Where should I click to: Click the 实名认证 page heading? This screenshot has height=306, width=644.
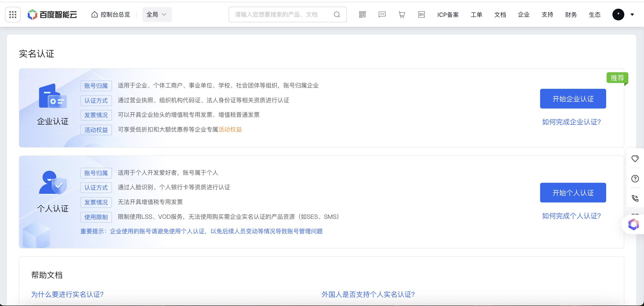pyautogui.click(x=37, y=54)
